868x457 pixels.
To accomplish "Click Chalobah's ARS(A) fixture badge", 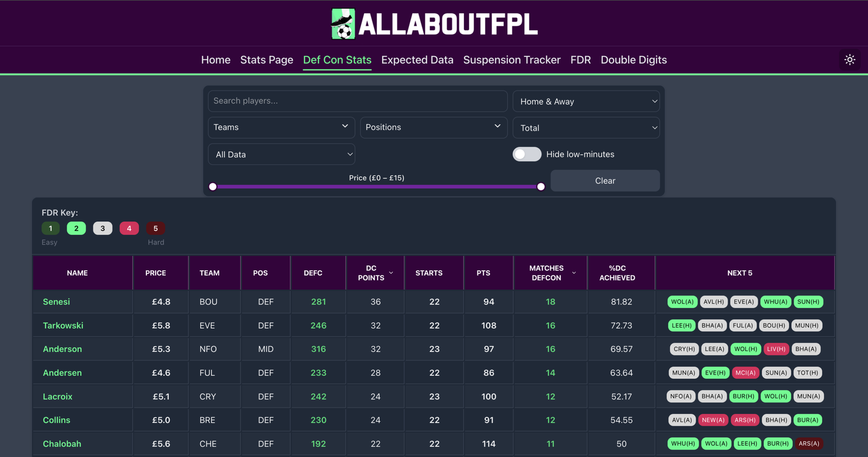I will coord(809,443).
